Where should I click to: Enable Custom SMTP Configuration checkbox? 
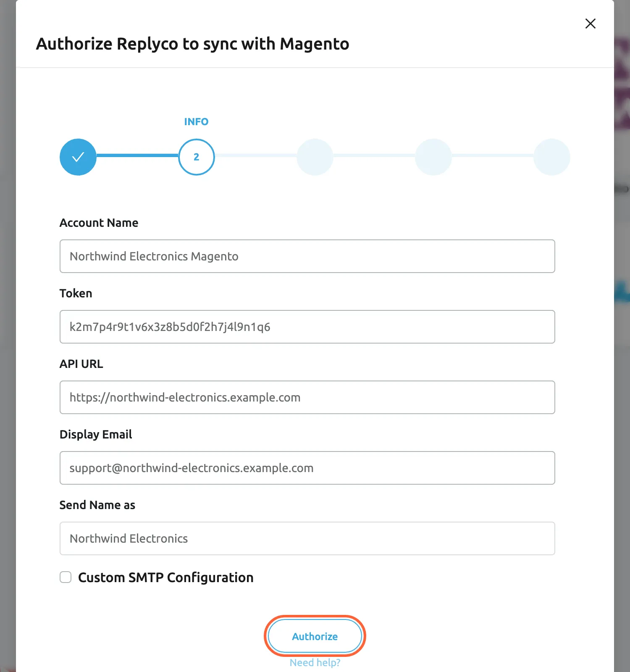pos(66,577)
